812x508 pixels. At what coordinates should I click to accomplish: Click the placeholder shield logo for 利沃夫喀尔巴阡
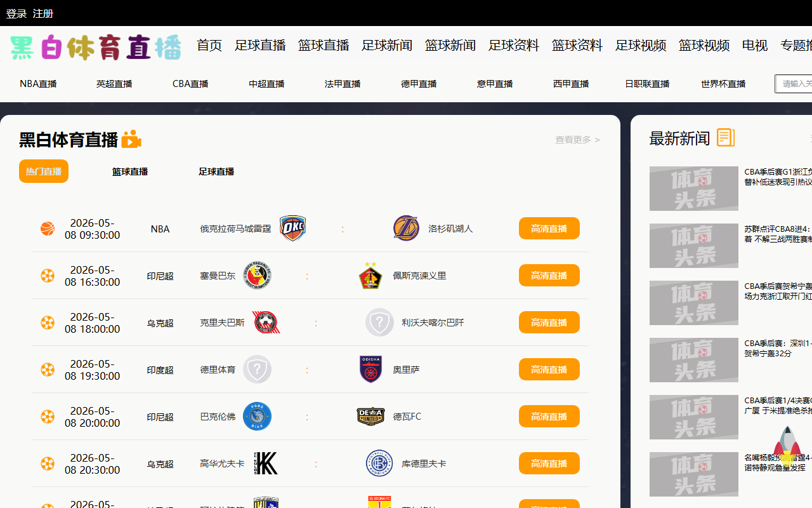coord(379,323)
